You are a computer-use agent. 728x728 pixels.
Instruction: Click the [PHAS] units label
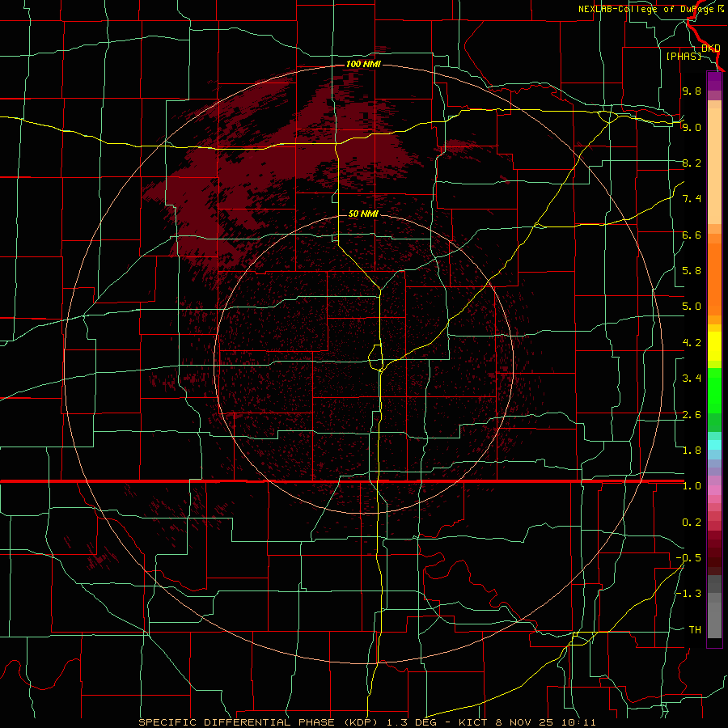684,57
